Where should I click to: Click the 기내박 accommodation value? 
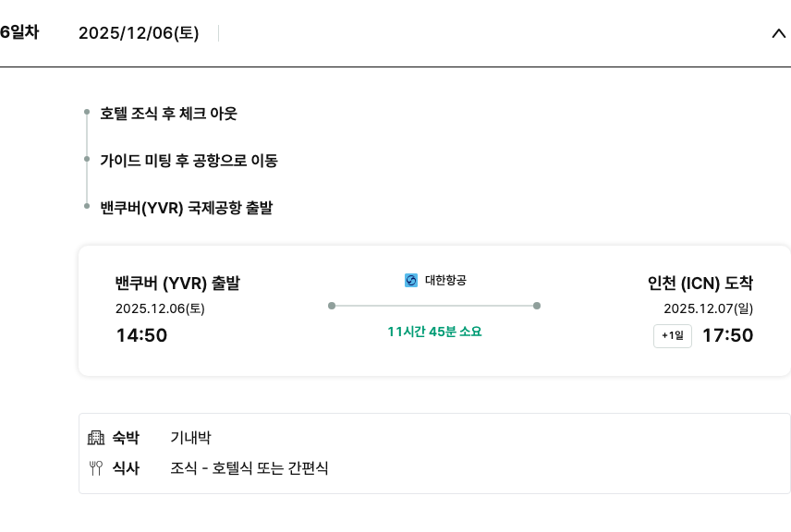pos(190,438)
